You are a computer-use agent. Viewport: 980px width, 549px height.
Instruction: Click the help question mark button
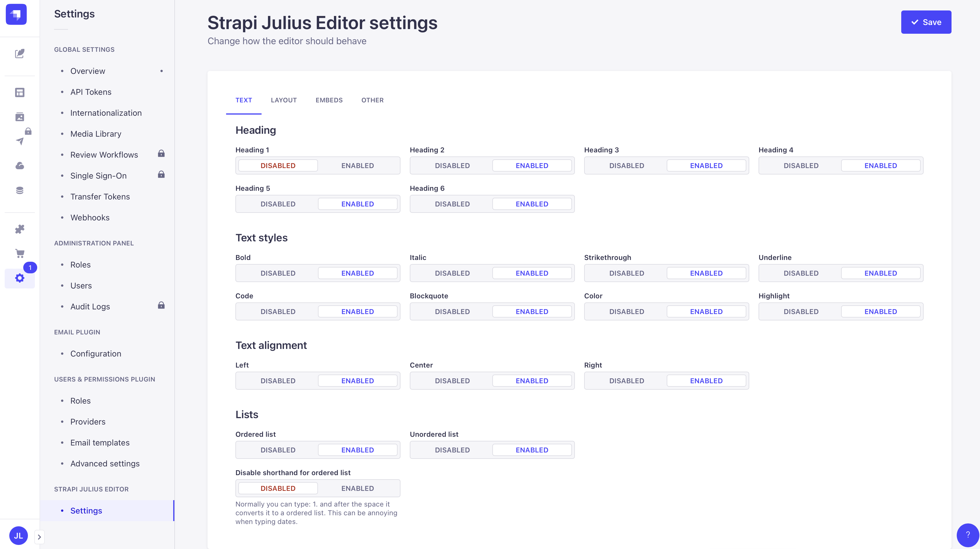point(968,535)
